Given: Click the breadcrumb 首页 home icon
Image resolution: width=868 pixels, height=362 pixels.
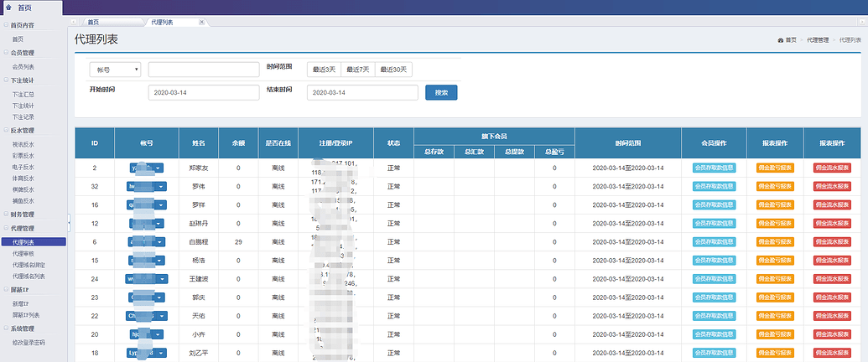Looking at the screenshot, I should [x=781, y=40].
